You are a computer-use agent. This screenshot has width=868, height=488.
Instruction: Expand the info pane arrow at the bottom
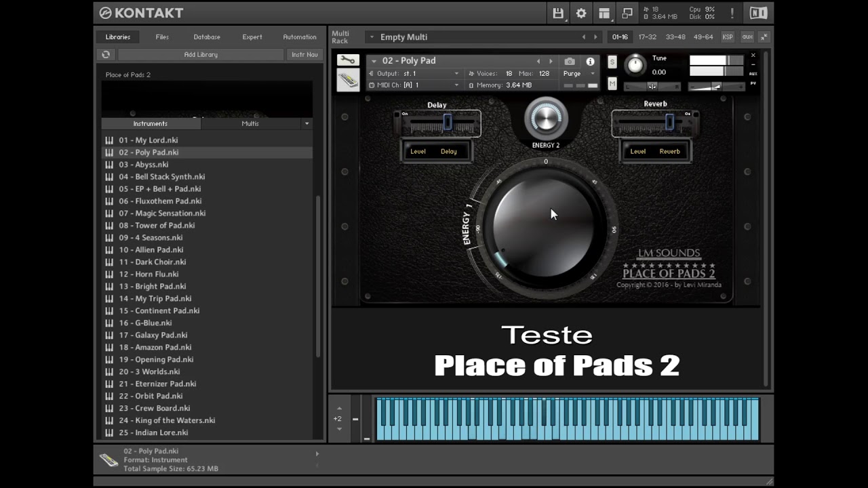click(317, 453)
